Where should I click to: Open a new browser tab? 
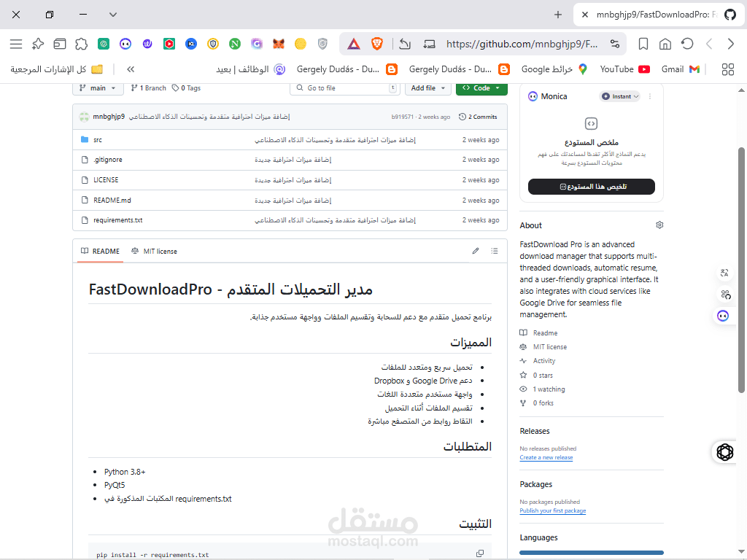point(558,15)
